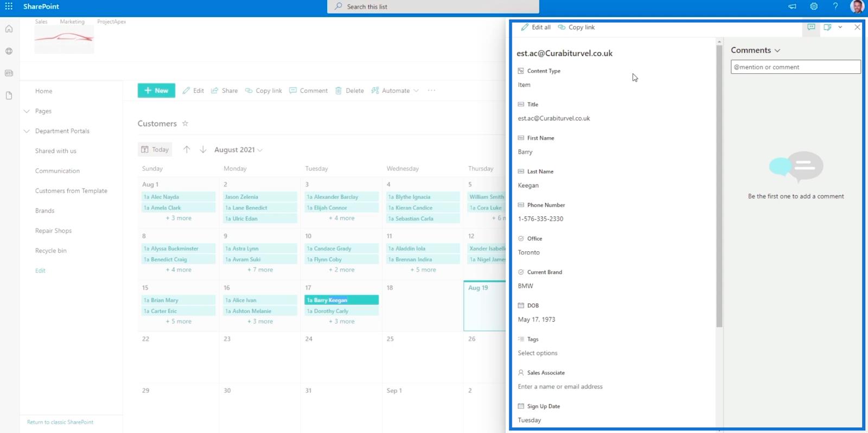Click Edit link in left navigation
Screen dimensions: 868x433
40,271
